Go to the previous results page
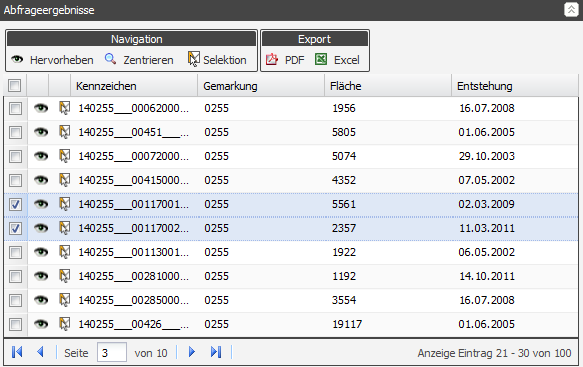The height and width of the screenshot is (367, 583). point(41,352)
